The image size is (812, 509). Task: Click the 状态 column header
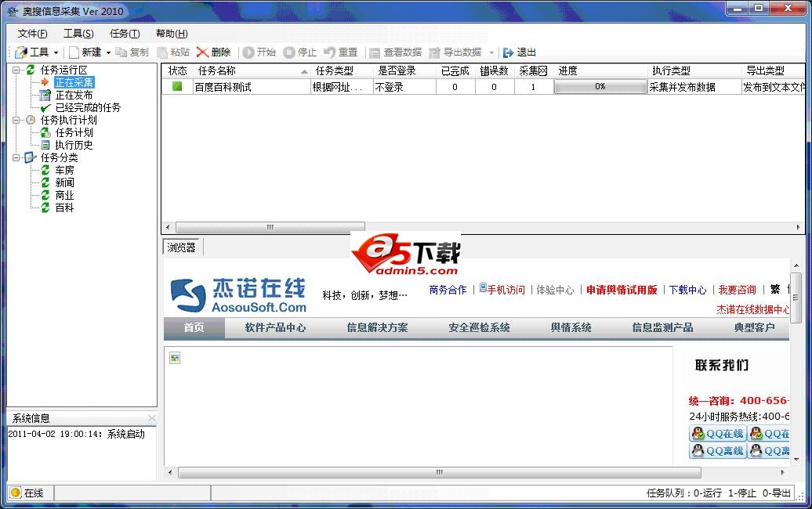(178, 70)
